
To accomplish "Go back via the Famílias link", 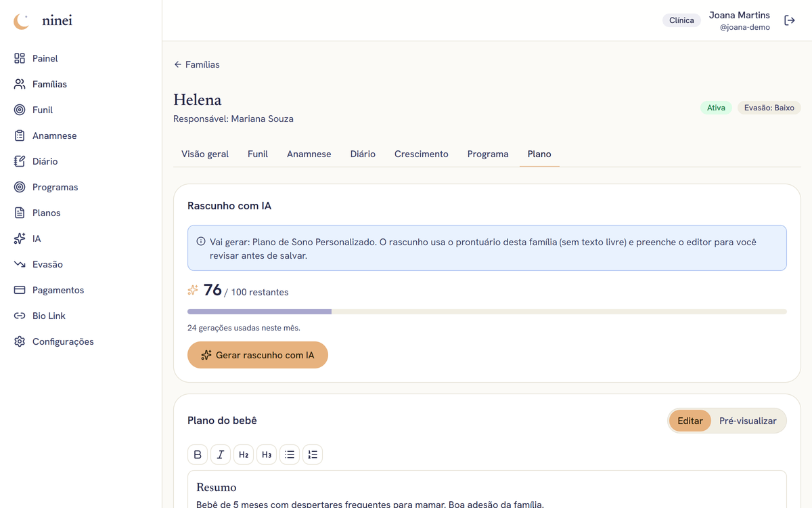I will click(x=197, y=64).
